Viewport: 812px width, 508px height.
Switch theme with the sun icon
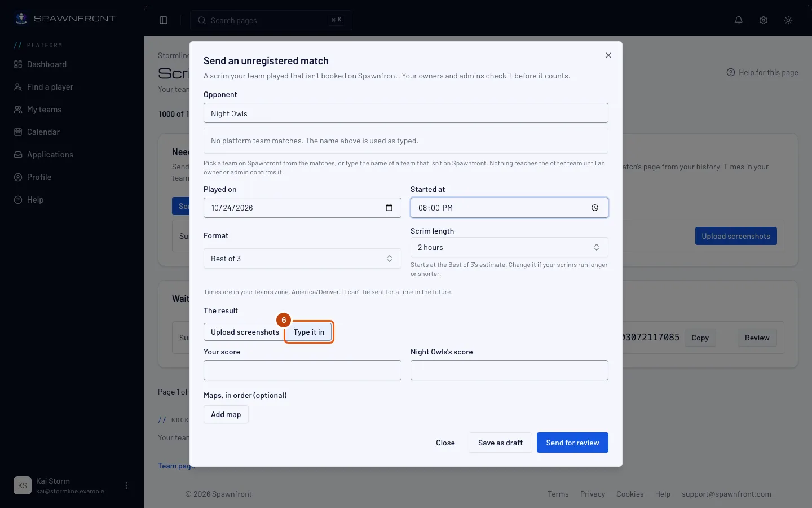[788, 20]
